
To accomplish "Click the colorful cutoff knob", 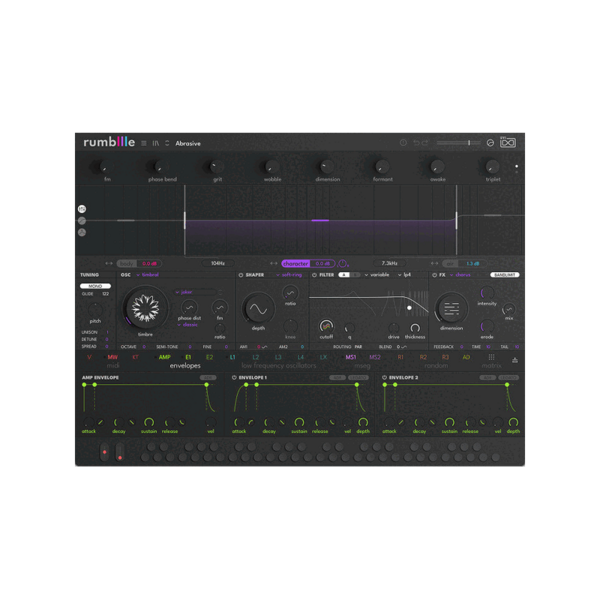I will (326, 326).
